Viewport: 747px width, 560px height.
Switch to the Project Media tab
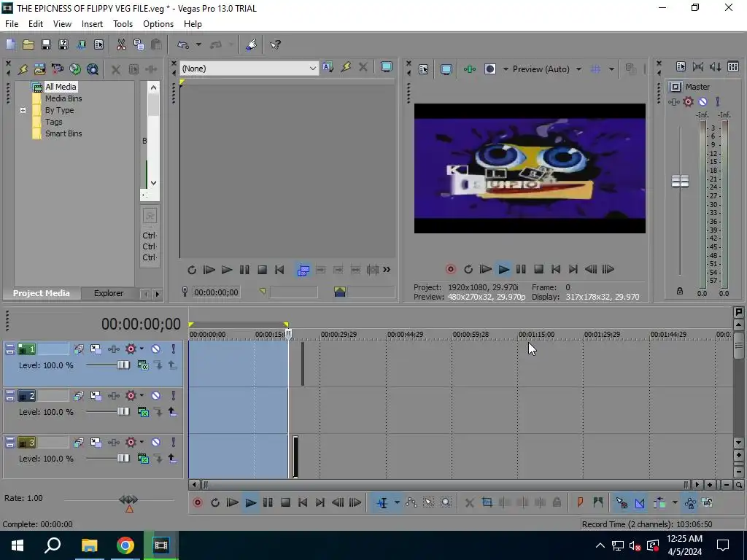[42, 293]
